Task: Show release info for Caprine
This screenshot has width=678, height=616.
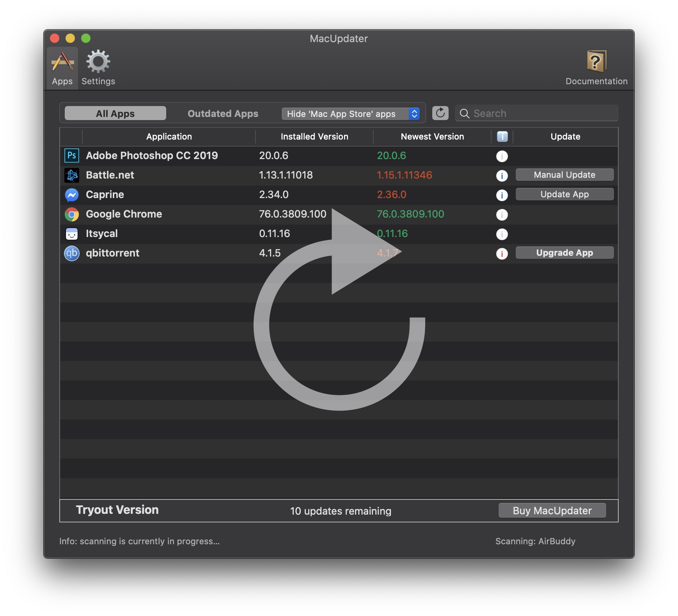Action: coord(502,195)
